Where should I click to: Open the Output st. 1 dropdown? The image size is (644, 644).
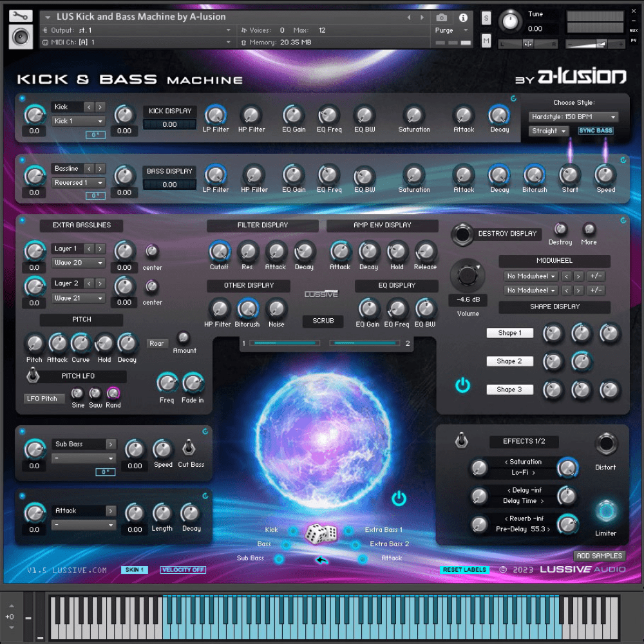tap(138, 30)
